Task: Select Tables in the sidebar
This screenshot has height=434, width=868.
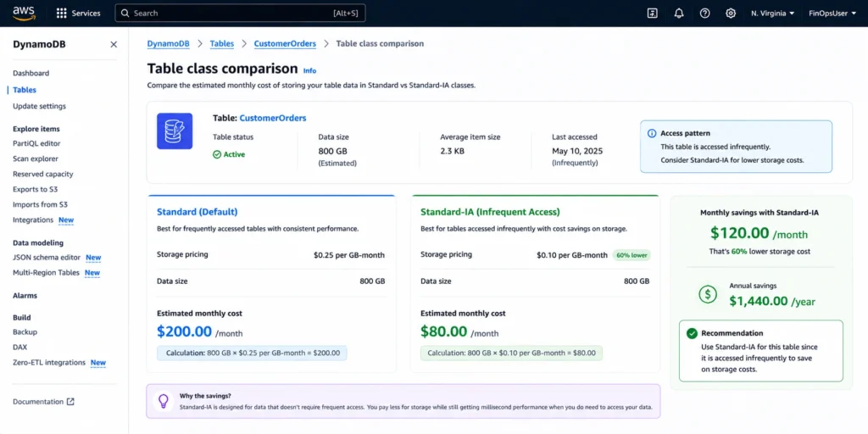Action: pos(25,90)
